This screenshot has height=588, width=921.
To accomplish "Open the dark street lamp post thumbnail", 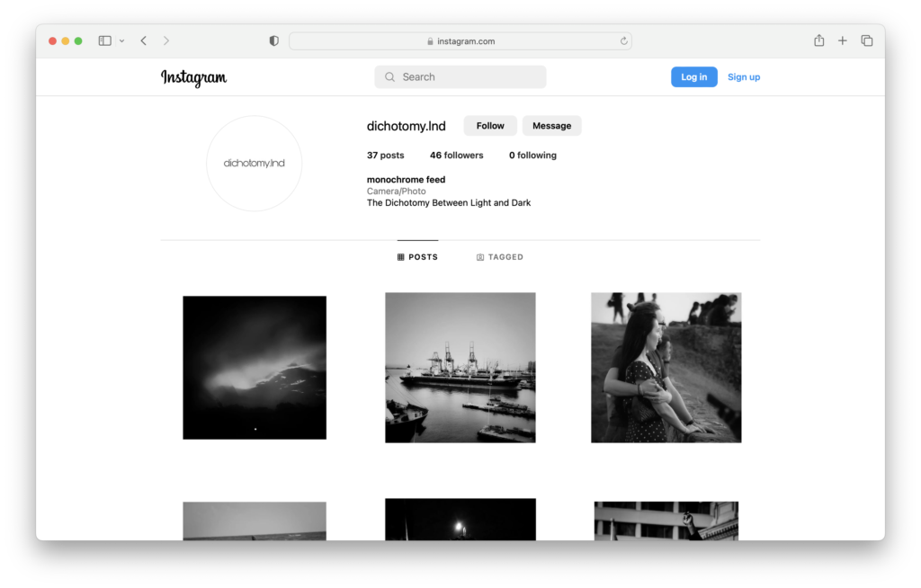I will [x=460, y=520].
